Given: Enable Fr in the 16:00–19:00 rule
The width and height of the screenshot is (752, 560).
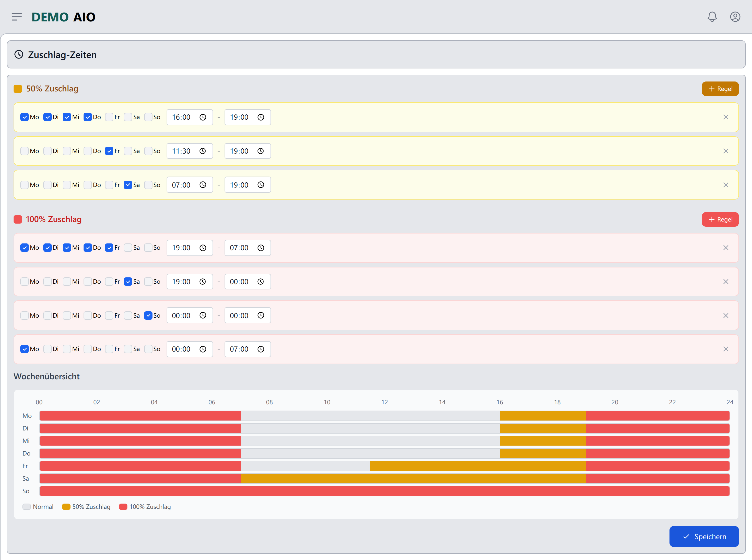Looking at the screenshot, I should [x=109, y=117].
